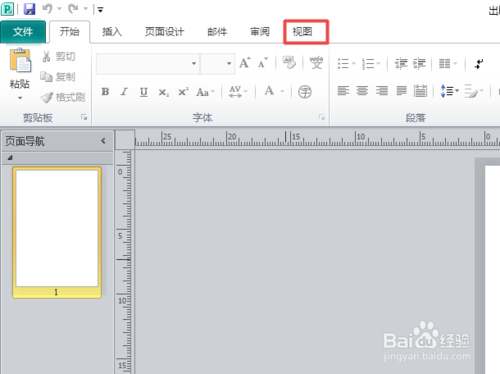
Task: Click the Font Color A icon
Action: click(x=269, y=91)
